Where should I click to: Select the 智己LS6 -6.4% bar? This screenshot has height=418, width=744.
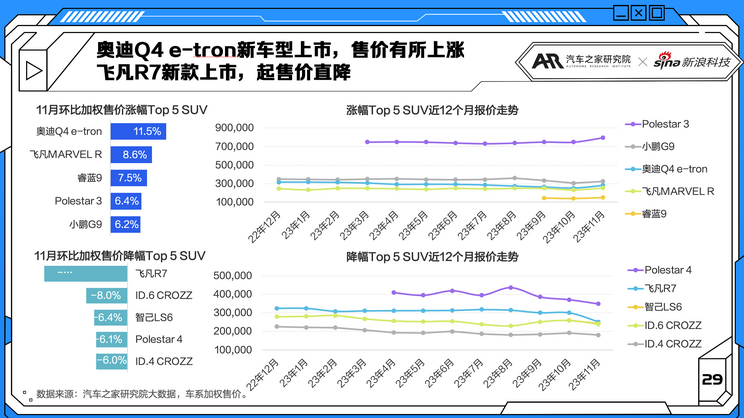coord(111,317)
